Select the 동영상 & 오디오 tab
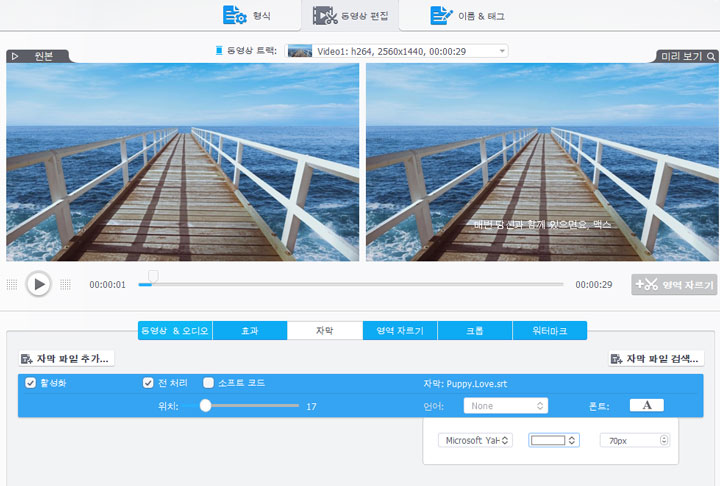 pos(175,330)
